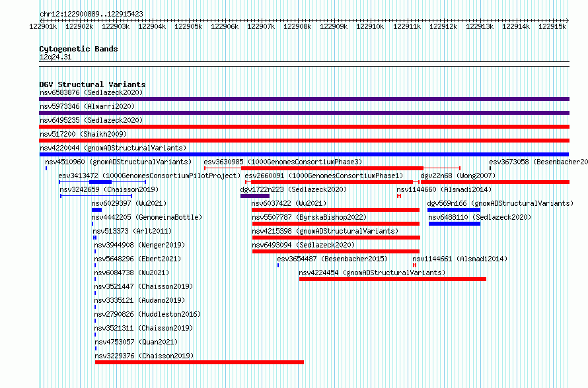Select the nsv5973346 (Almarri2020) variant label
Image resolution: width=588 pixels, height=388 pixels.
(x=87, y=106)
